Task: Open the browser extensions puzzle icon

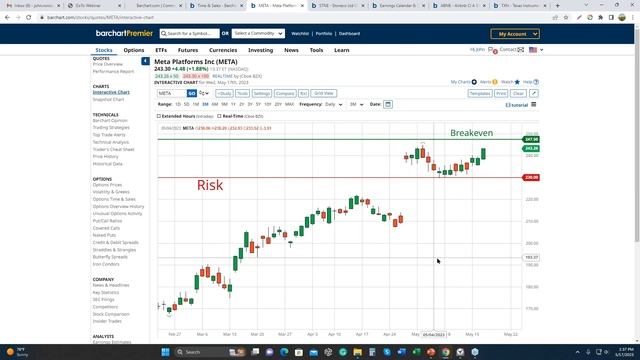Action: pyautogui.click(x=600, y=18)
